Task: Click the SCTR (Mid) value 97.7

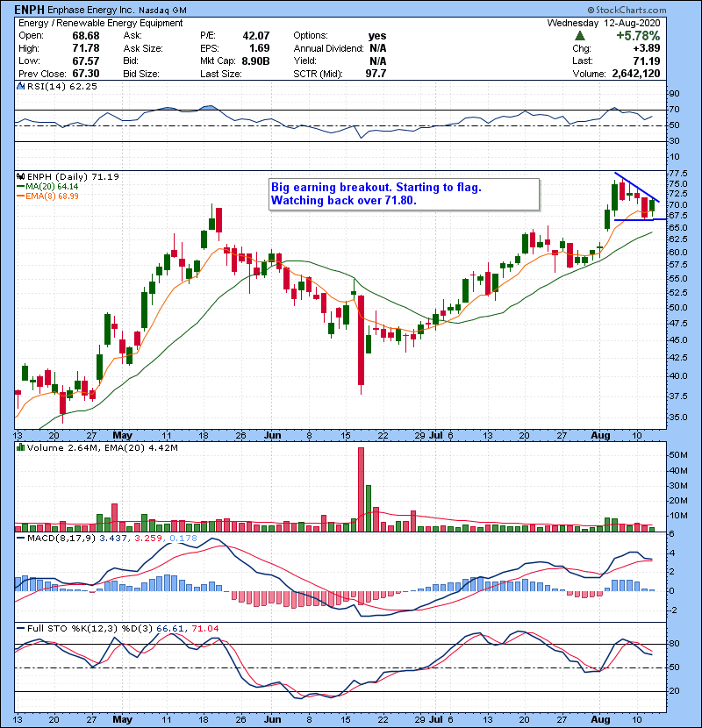Action: (376, 74)
